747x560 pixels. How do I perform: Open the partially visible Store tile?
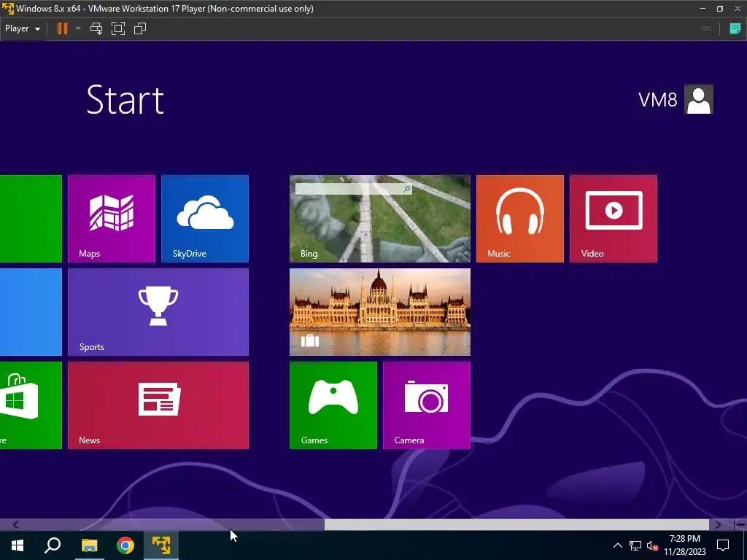[x=31, y=405]
